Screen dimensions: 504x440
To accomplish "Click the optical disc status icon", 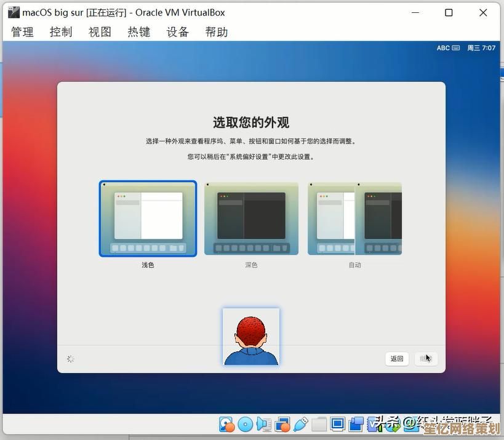I will click(x=246, y=424).
